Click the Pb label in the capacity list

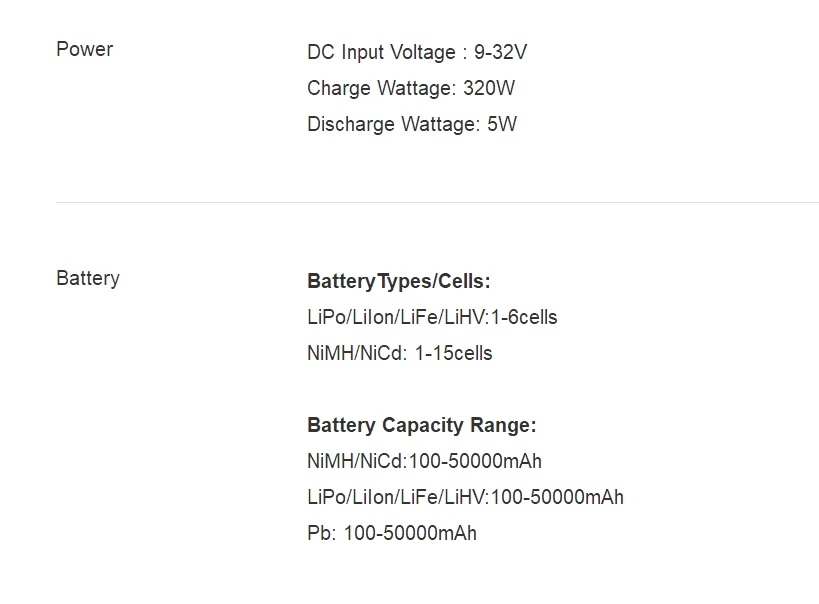(x=320, y=533)
